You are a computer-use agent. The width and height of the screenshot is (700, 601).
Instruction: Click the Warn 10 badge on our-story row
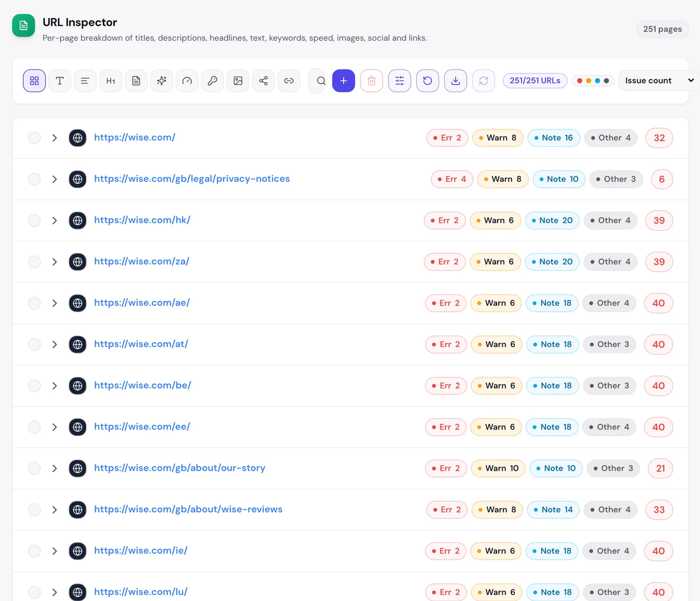[x=498, y=468]
